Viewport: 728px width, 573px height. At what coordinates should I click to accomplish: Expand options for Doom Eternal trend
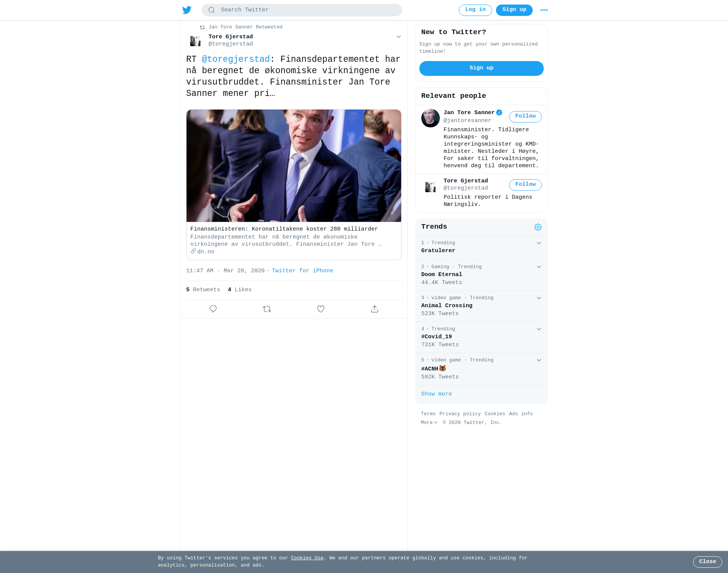click(539, 267)
